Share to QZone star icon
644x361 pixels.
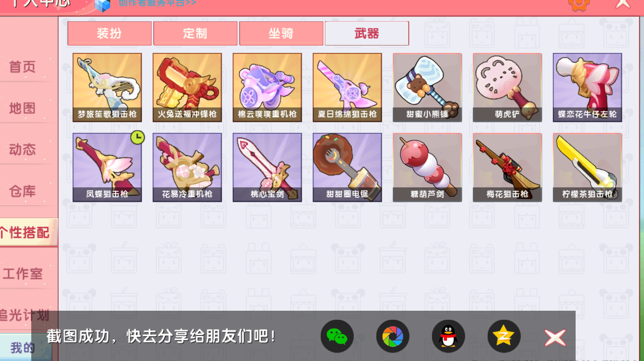coord(504,336)
